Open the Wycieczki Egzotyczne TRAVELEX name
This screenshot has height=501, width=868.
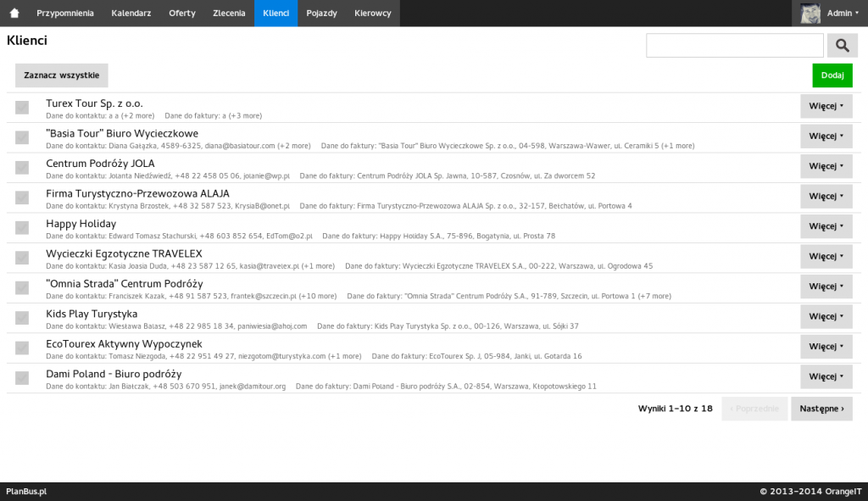[124, 253]
